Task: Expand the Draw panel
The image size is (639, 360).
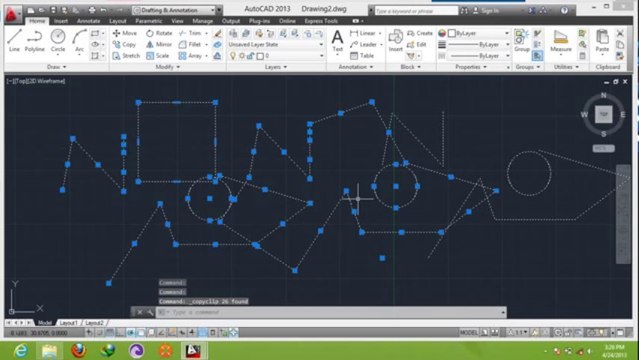Action: point(56,67)
